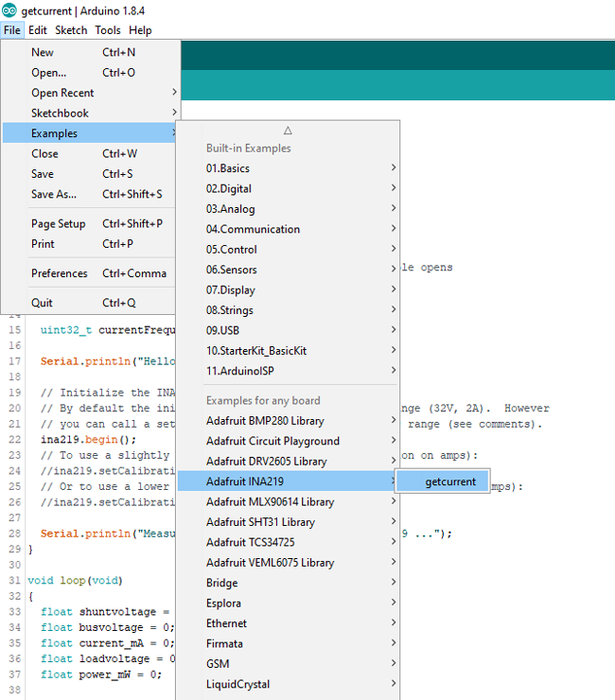
Task: Open the Sketch menu
Action: [71, 30]
